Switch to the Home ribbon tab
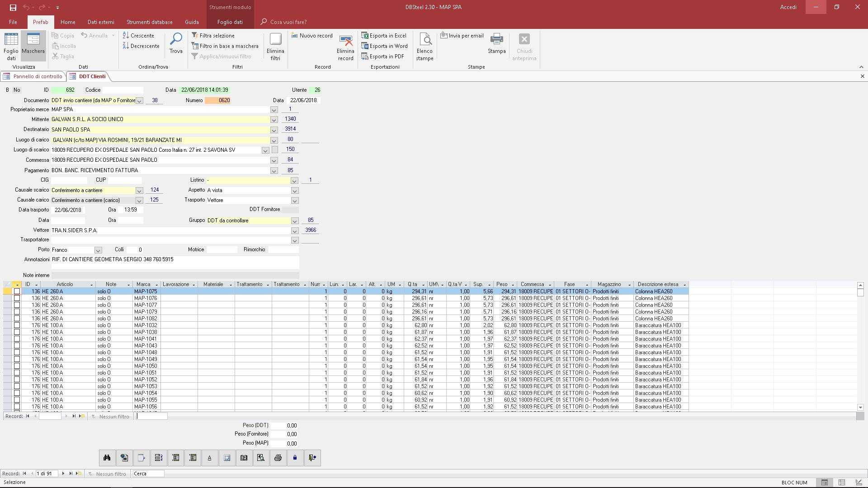 pos(68,22)
